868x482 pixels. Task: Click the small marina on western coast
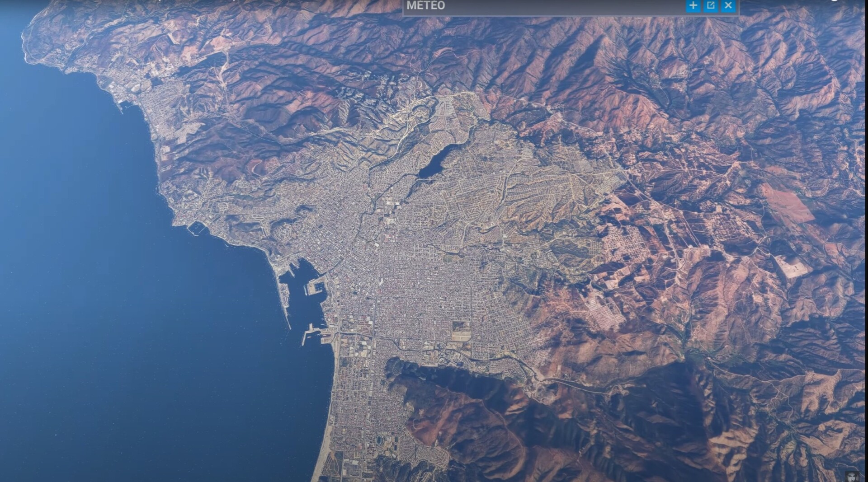[196, 228]
